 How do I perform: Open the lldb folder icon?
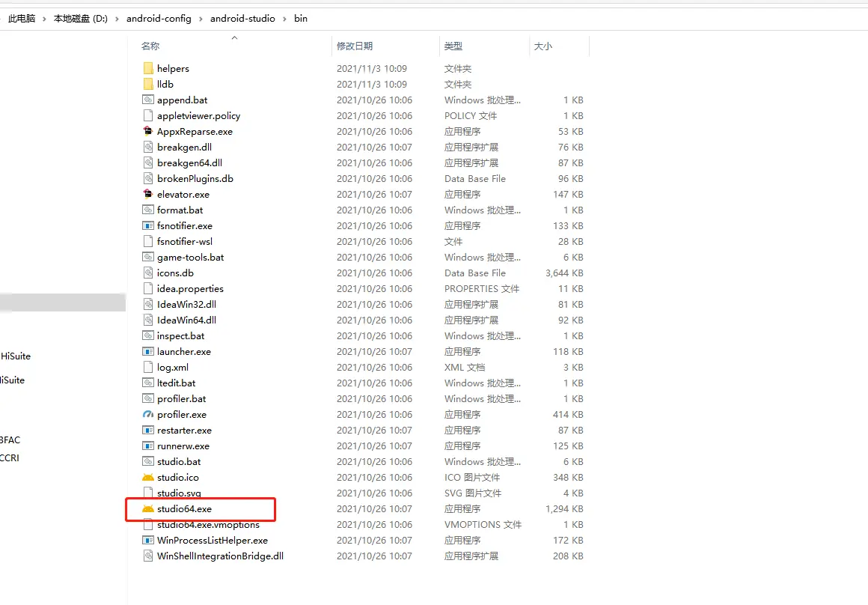(x=147, y=85)
